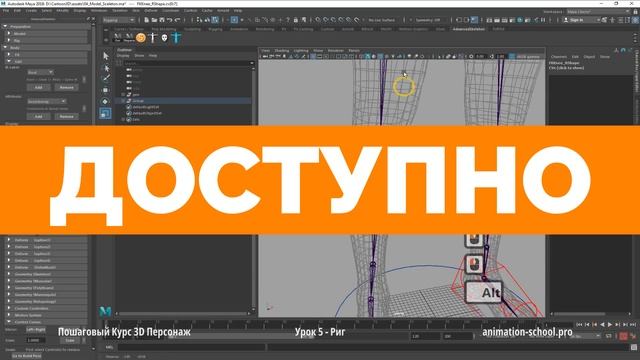This screenshot has width=640, height=360.
Task: Click the open scene folder icon
Action: coord(154,20)
